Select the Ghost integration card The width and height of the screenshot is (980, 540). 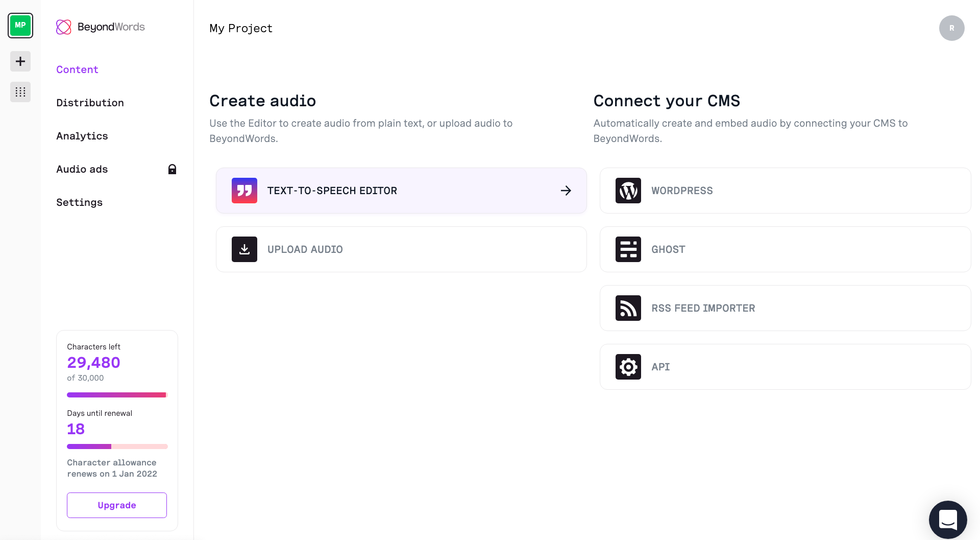tap(785, 249)
